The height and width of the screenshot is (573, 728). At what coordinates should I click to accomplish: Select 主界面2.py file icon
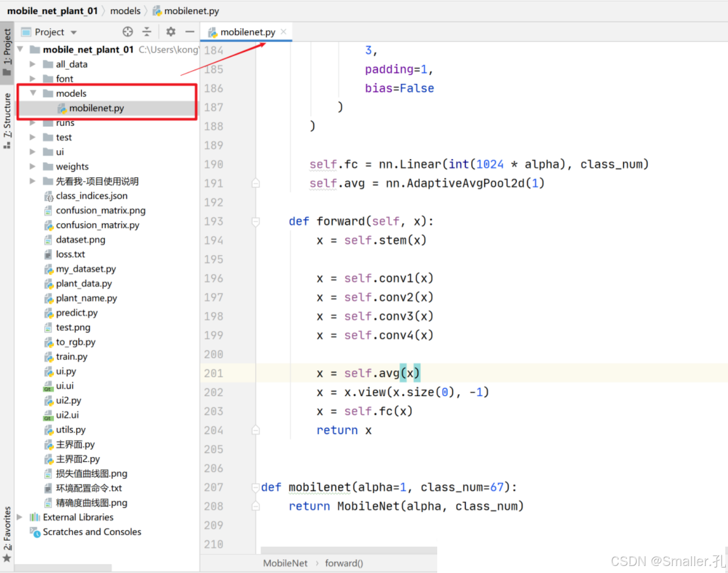coord(49,459)
